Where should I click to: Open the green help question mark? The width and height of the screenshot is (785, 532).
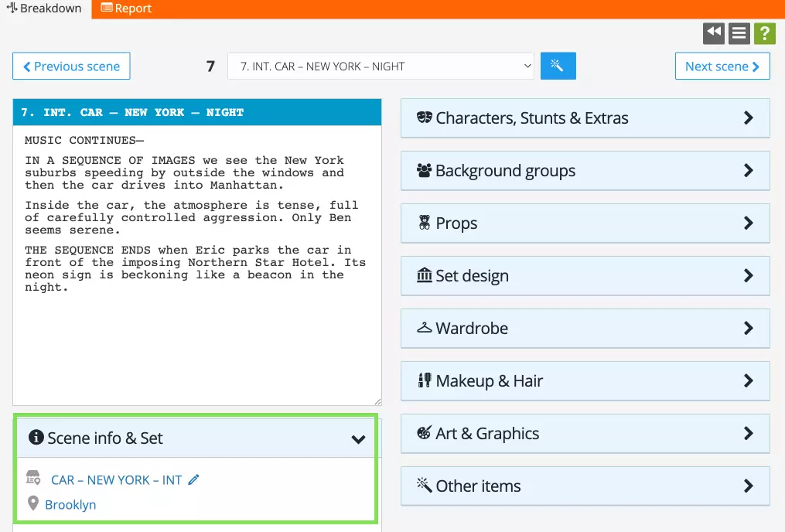(x=764, y=33)
